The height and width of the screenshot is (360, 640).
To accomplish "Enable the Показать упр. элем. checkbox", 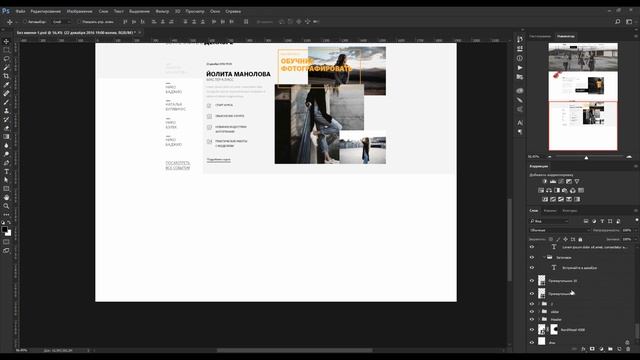I will (x=79, y=22).
